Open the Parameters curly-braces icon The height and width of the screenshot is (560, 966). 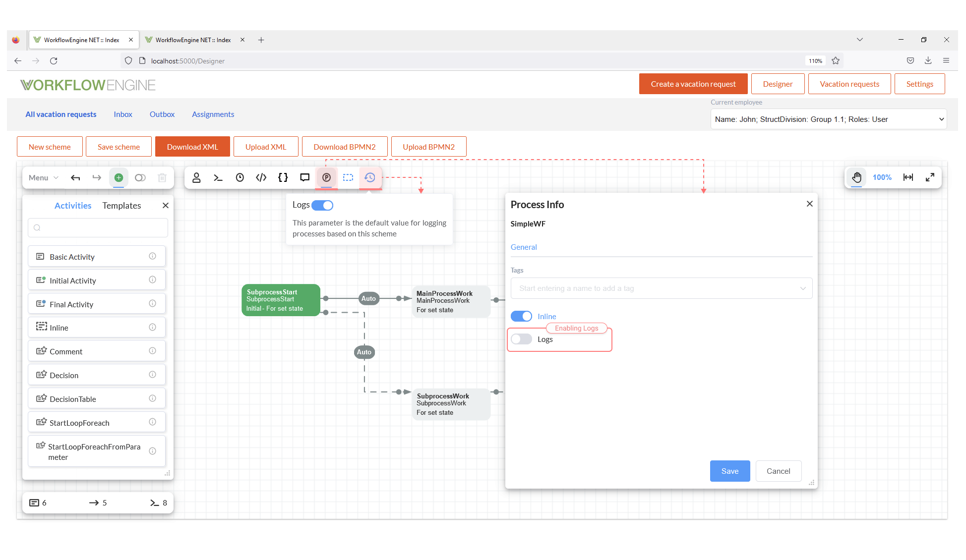coord(283,178)
